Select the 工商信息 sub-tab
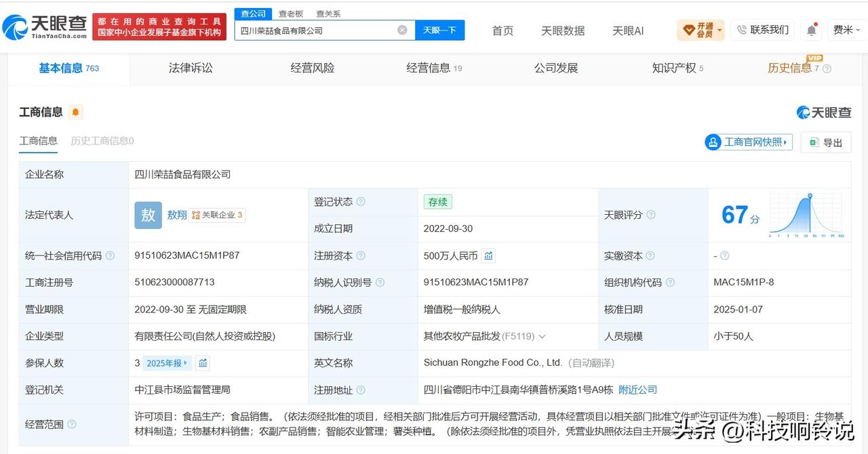 click(x=38, y=141)
